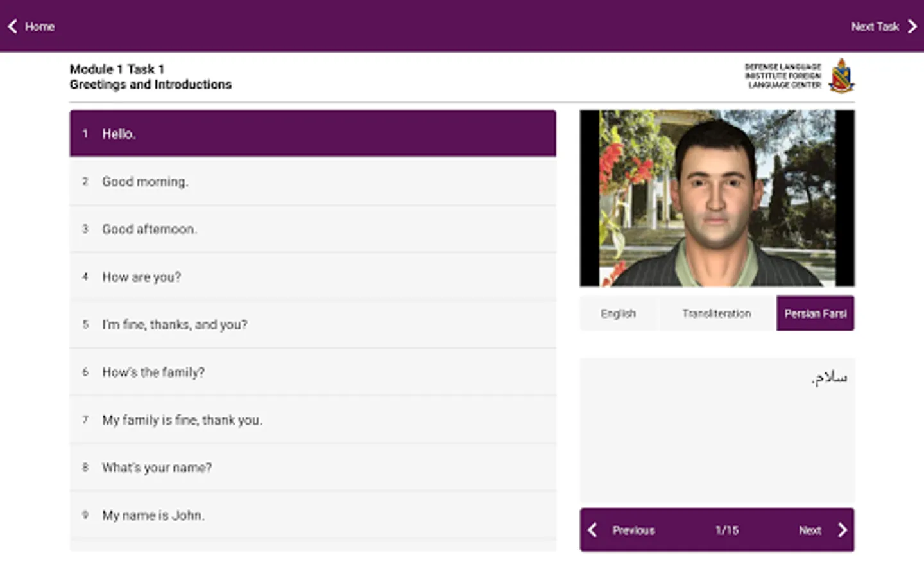Screen dimensions: 924x578
Task: Switch to the Transliteration tab
Action: [x=717, y=313]
